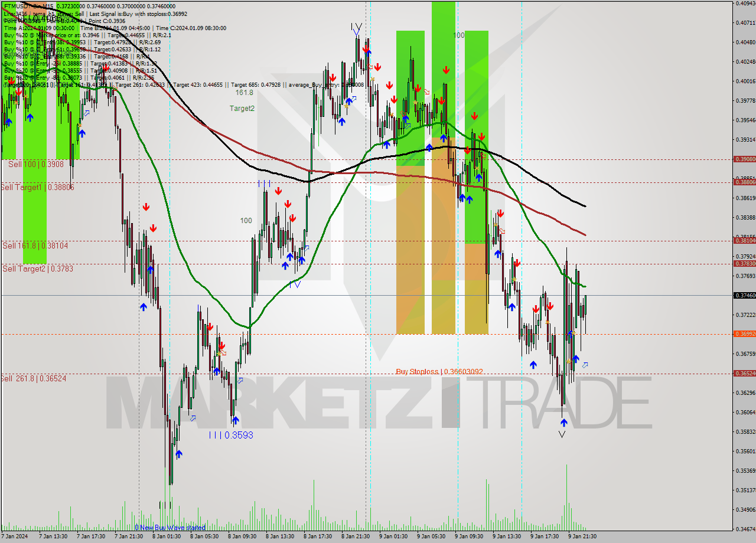Image resolution: width=756 pixels, height=543 pixels.
Task: Click the '9 Jan 13:30' time axis label
Action: pos(506,537)
